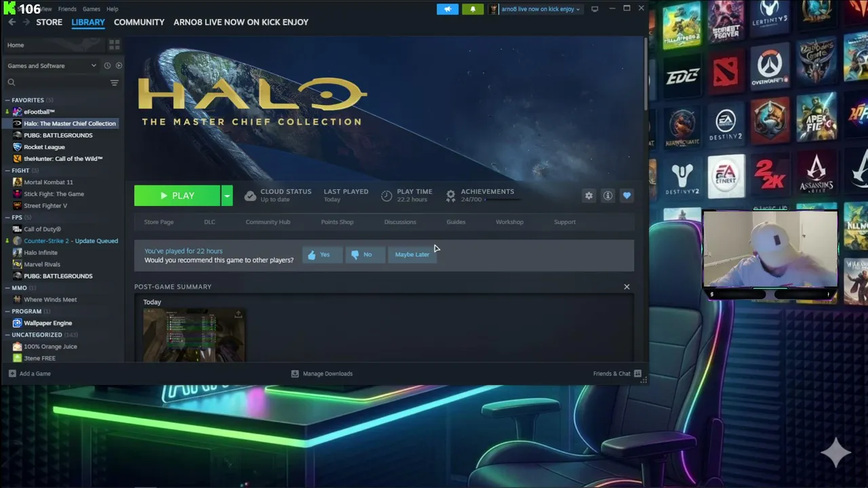Image resolution: width=868 pixels, height=488 pixels.
Task: Show game info with the i icon
Action: (x=608, y=195)
